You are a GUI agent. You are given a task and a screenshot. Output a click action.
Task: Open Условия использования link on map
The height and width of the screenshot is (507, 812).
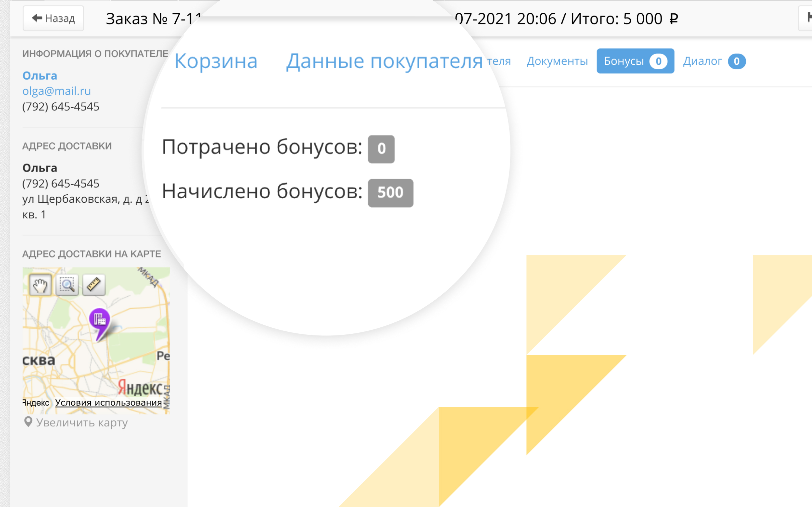click(x=108, y=402)
